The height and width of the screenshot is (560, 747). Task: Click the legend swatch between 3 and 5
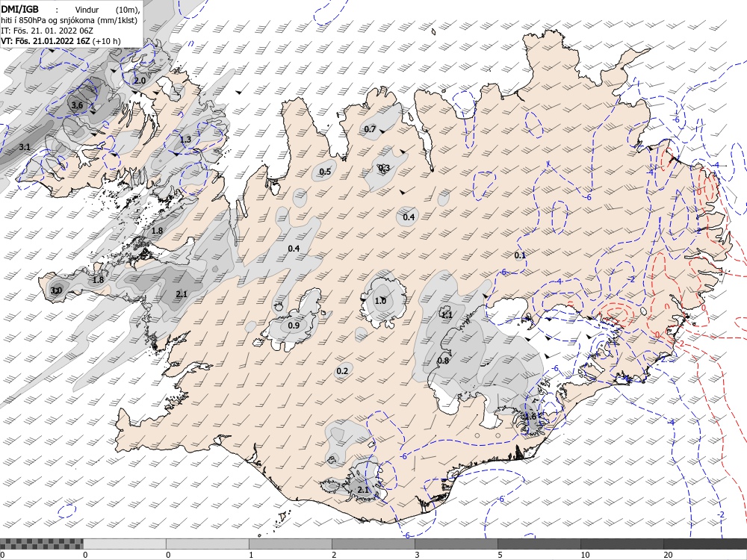(x=456, y=544)
